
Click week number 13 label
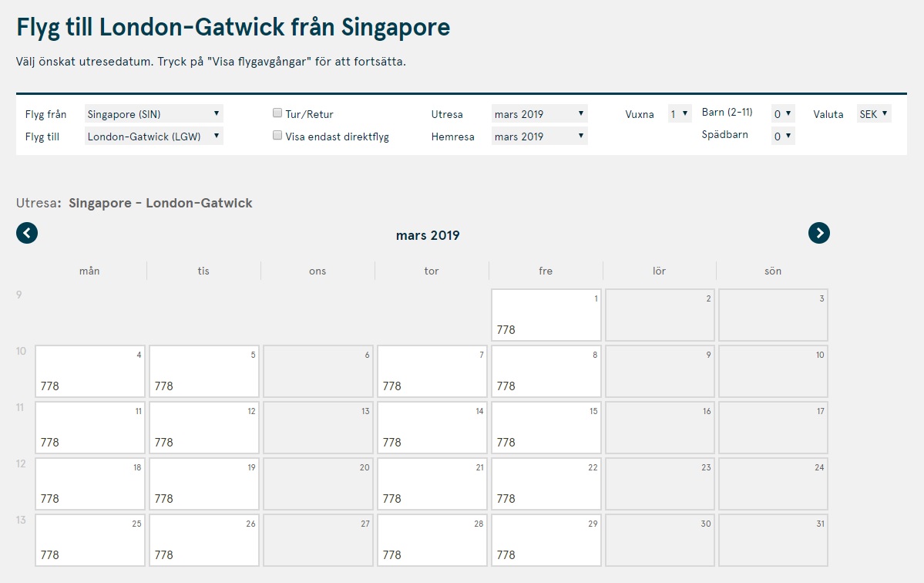[21, 520]
